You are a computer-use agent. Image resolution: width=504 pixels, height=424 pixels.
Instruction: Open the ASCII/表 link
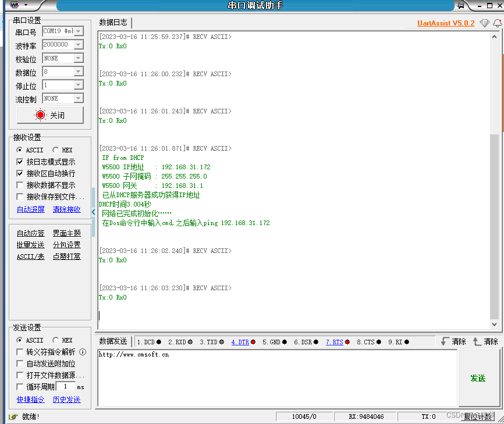30,256
